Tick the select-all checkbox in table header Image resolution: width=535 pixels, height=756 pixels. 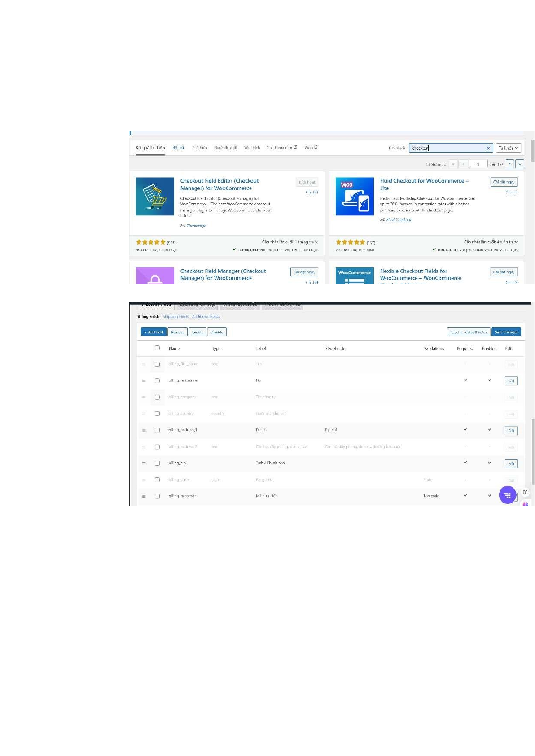(x=157, y=348)
